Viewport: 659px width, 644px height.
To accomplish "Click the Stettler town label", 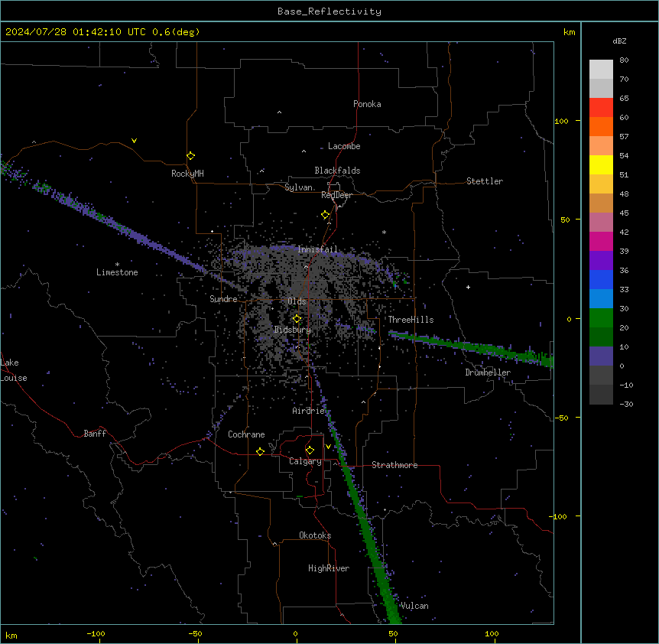I will pos(485,181).
